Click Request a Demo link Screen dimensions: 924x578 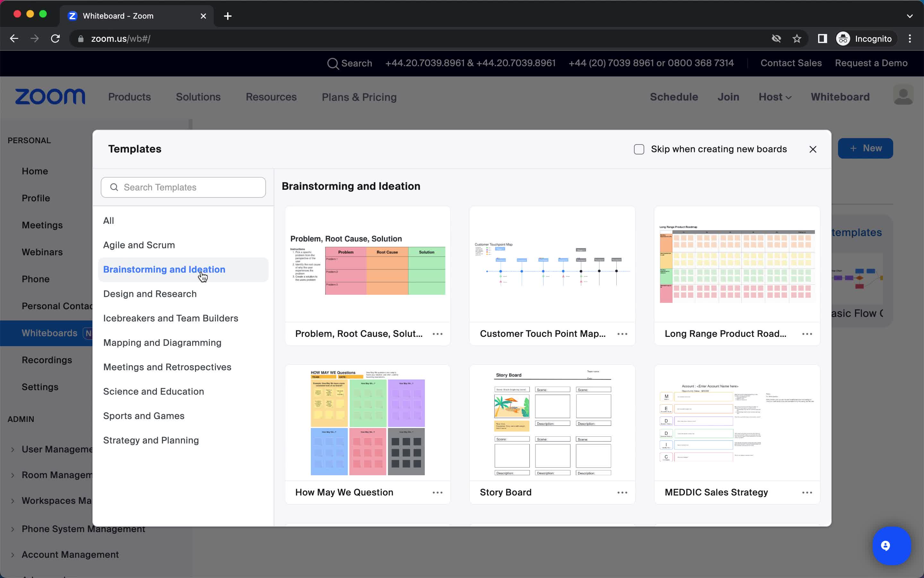[x=871, y=64]
